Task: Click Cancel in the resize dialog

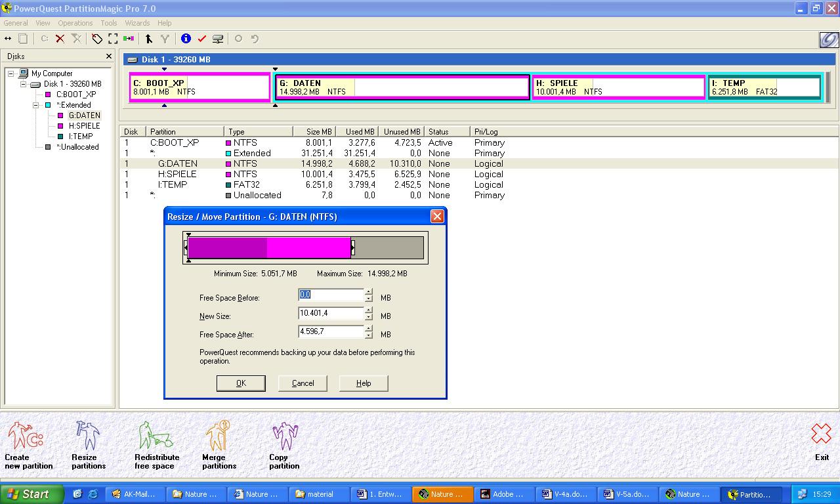Action: click(x=303, y=383)
